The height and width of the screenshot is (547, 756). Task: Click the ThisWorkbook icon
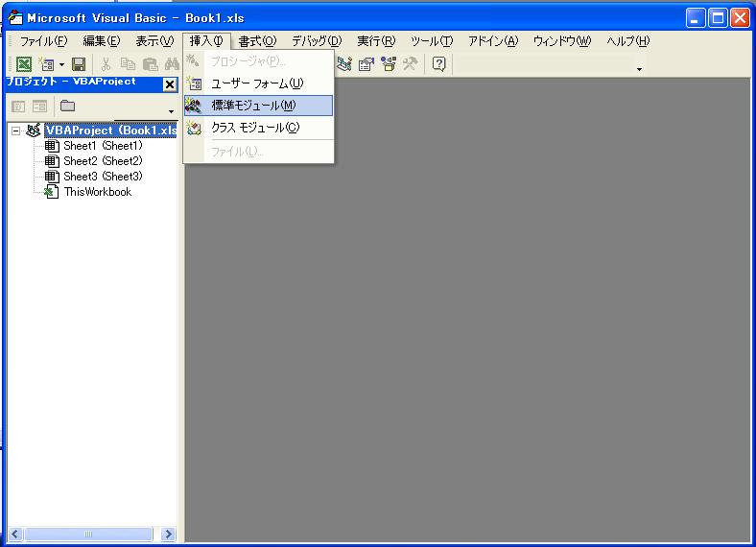pos(52,192)
